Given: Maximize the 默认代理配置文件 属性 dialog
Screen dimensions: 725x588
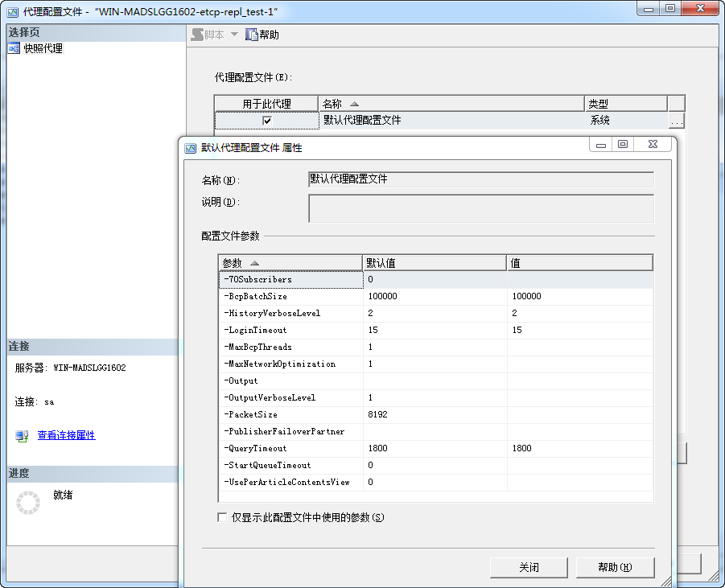Looking at the screenshot, I should point(623,144).
